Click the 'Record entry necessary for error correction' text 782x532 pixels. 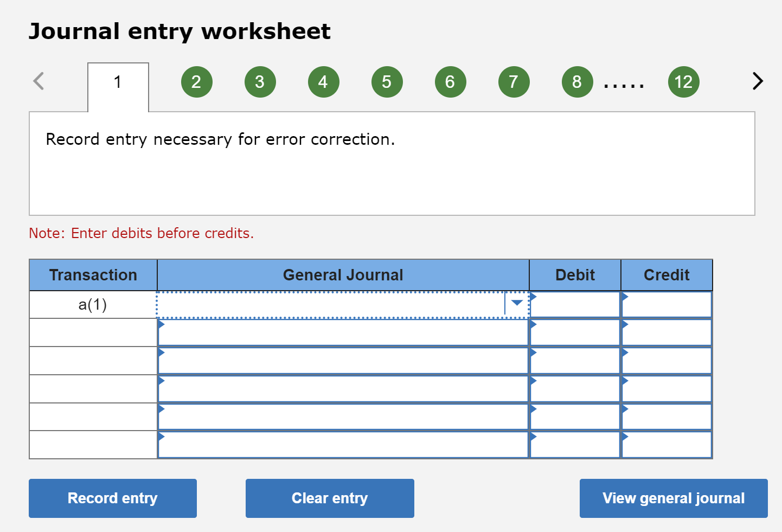point(220,140)
